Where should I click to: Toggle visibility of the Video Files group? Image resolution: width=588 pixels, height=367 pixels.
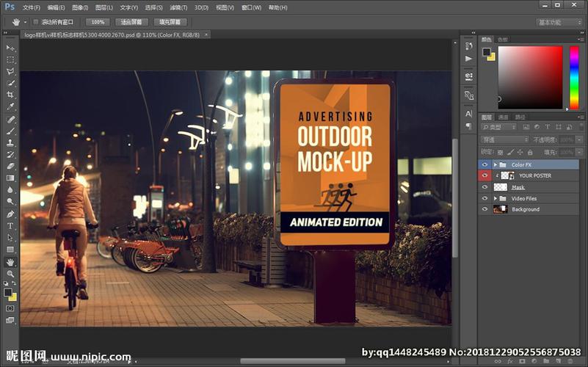(x=484, y=198)
